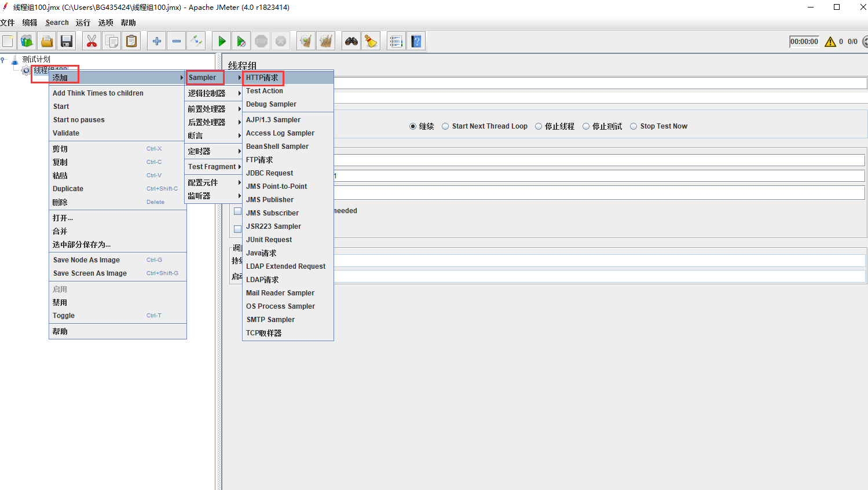Choose HTTP请求 from Sampler list

pos(288,78)
